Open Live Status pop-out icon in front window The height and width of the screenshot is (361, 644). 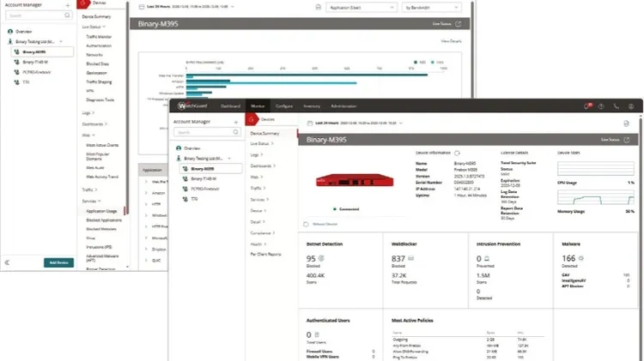pos(629,138)
